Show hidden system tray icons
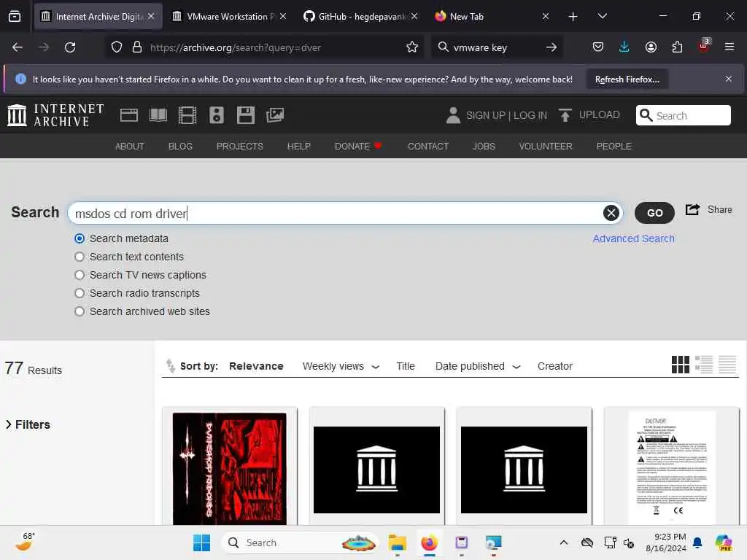Screen dimensions: 747x560 564,542
